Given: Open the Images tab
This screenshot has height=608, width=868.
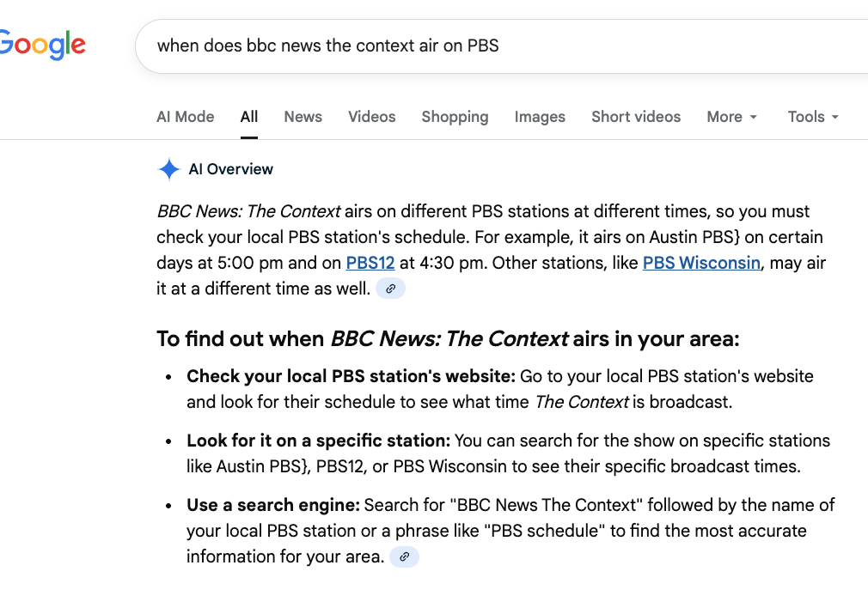Looking at the screenshot, I should [540, 117].
